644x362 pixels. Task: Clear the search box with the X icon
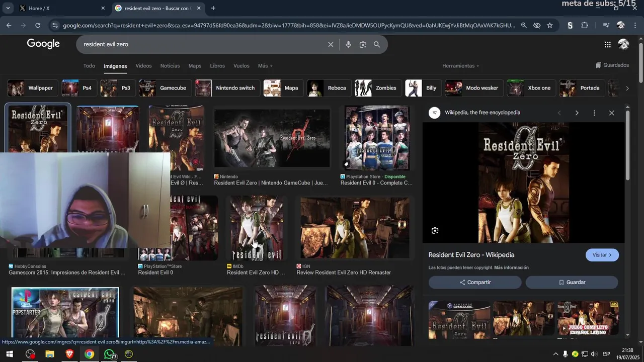(331, 44)
